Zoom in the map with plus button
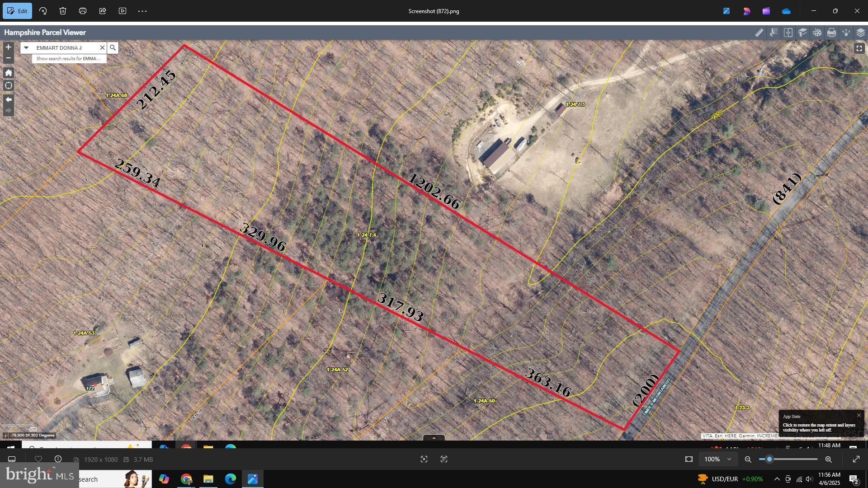The height and width of the screenshot is (488, 868). pos(8,47)
